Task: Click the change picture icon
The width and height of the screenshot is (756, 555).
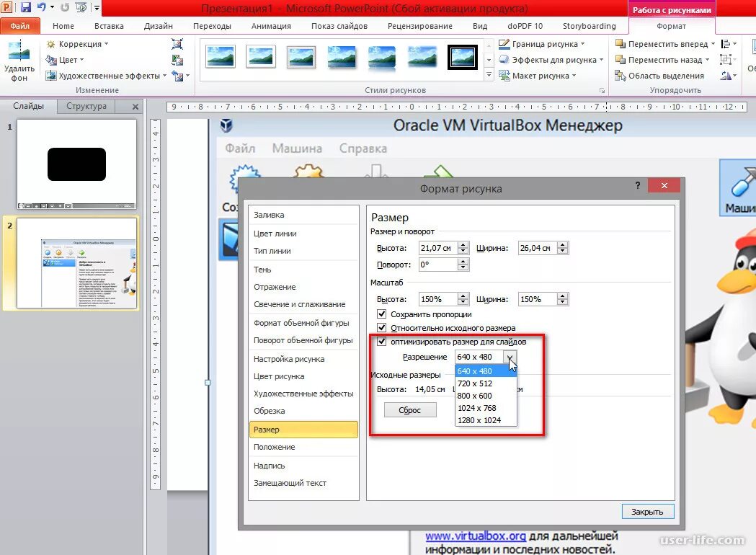Action: click(177, 60)
